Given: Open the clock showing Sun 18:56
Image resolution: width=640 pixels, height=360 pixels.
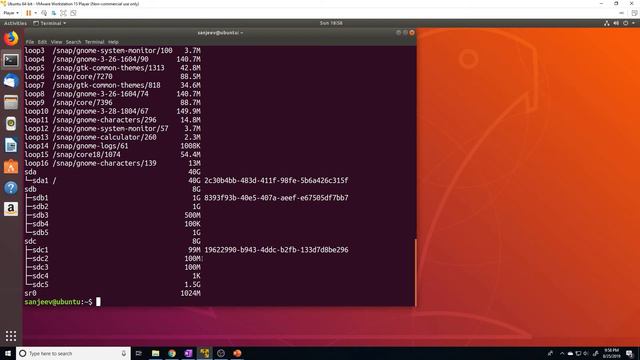Looking at the screenshot, I should (x=331, y=23).
